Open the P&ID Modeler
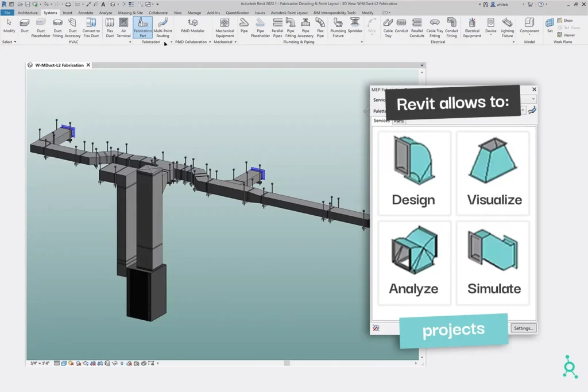The image size is (588, 392). (192, 26)
